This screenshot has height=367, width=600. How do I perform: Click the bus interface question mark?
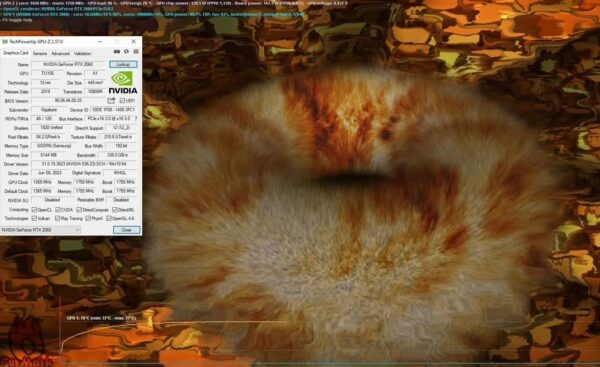coord(136,119)
